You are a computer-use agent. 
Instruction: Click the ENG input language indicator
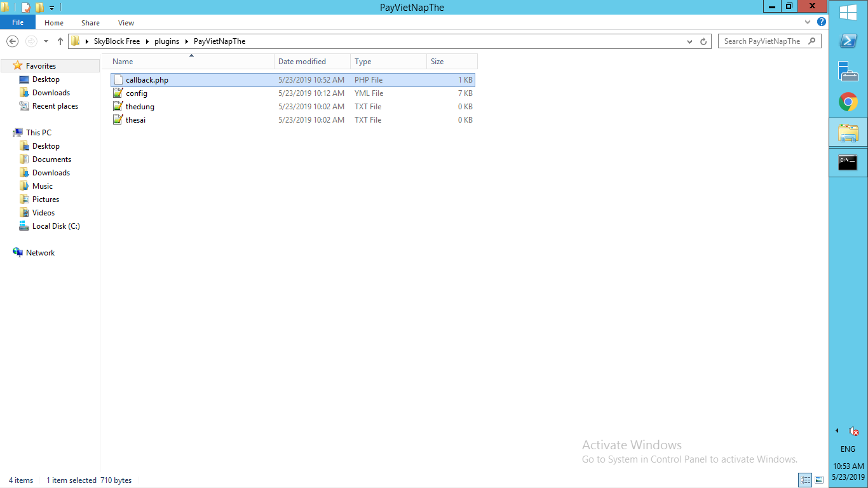pyautogui.click(x=848, y=449)
